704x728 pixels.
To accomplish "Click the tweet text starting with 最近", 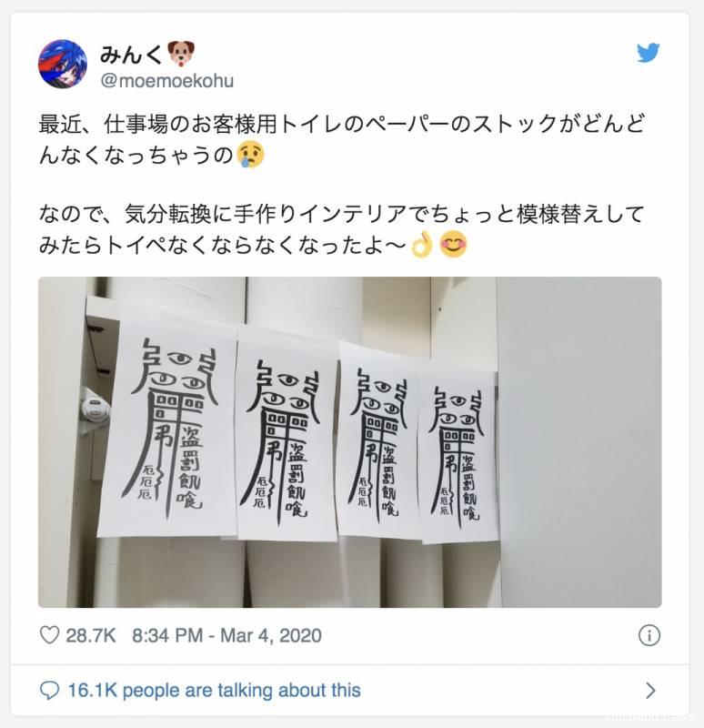I will click(x=342, y=139).
